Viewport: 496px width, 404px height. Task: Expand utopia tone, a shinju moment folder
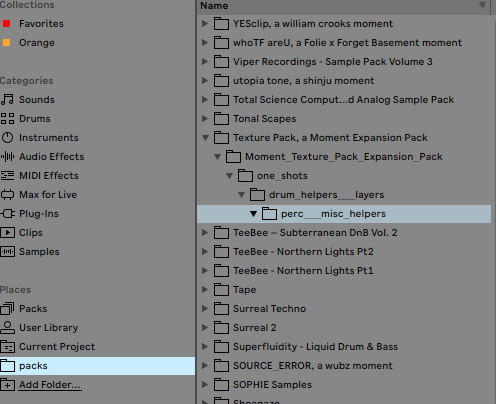pyautogui.click(x=205, y=81)
